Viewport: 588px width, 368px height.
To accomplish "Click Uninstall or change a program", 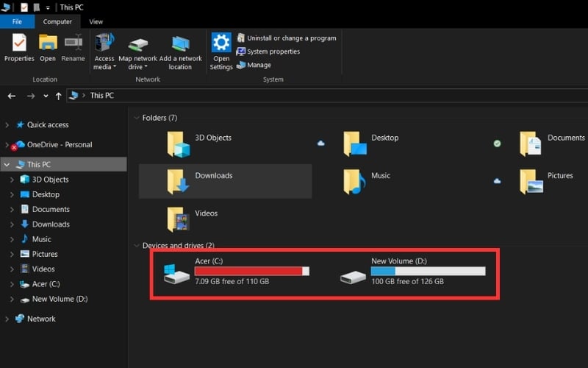I will [287, 38].
